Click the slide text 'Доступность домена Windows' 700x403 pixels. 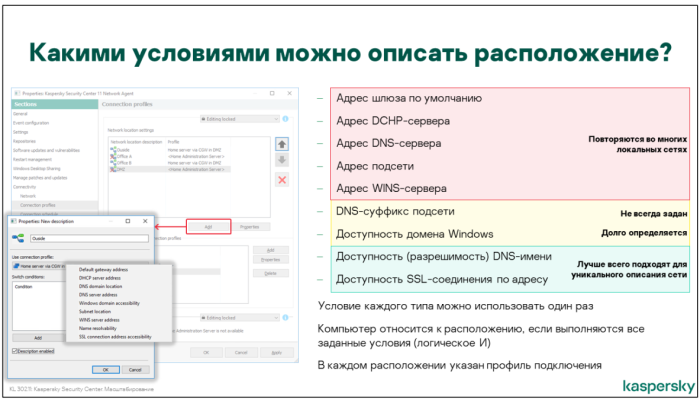click(x=414, y=234)
